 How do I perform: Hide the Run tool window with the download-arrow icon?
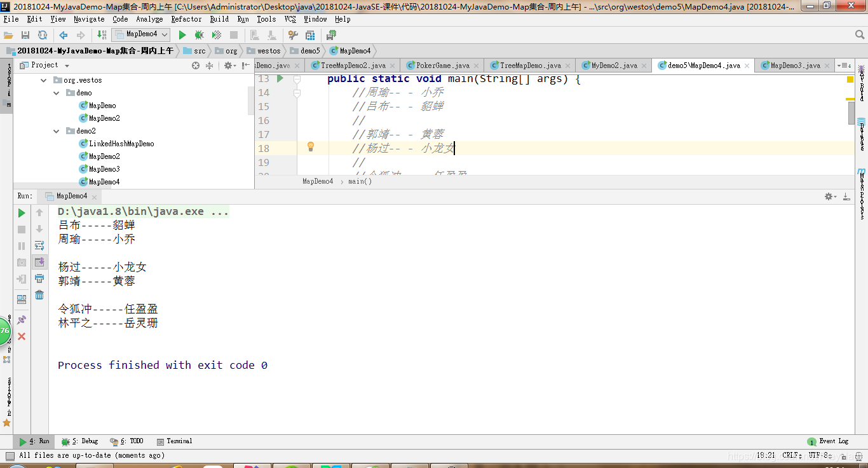(x=846, y=196)
